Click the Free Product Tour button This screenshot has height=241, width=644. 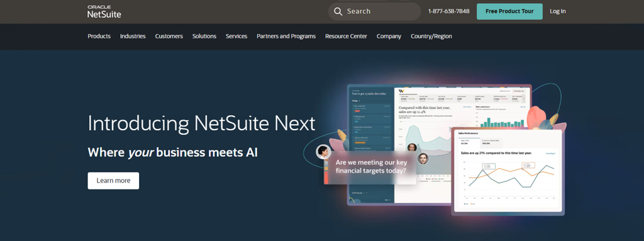509,11
